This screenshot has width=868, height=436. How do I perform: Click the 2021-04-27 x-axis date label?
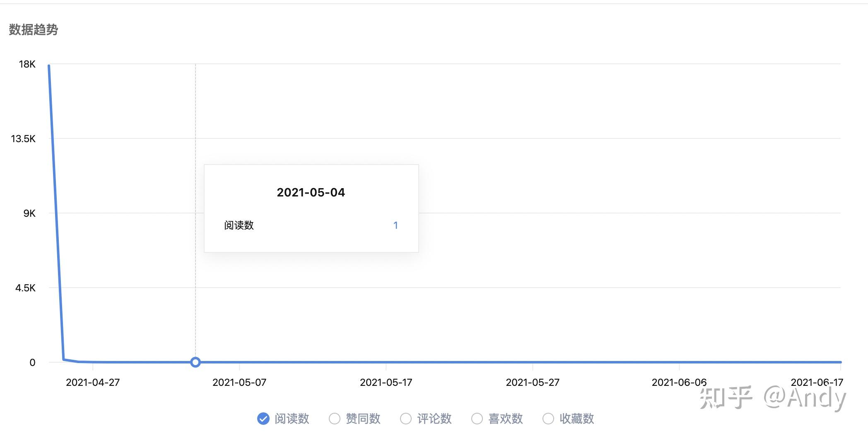93,382
